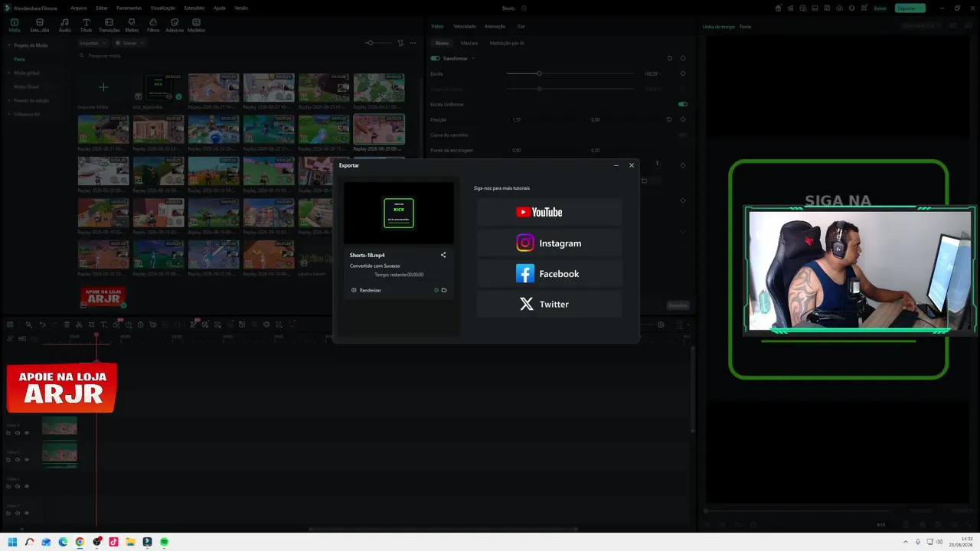Open the Twitter link button
Image resolution: width=980 pixels, height=551 pixels.
pyautogui.click(x=549, y=304)
